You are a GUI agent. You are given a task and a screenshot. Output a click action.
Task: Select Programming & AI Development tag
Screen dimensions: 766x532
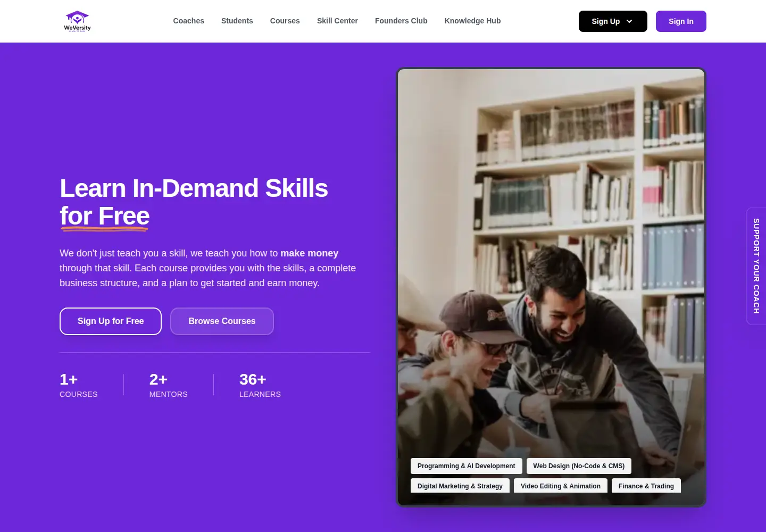(x=466, y=466)
